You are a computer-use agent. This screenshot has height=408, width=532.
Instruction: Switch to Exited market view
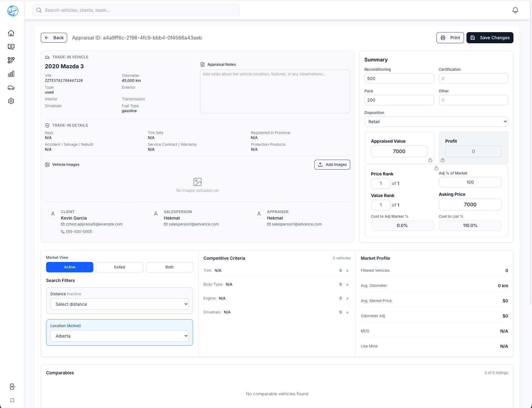(120, 267)
